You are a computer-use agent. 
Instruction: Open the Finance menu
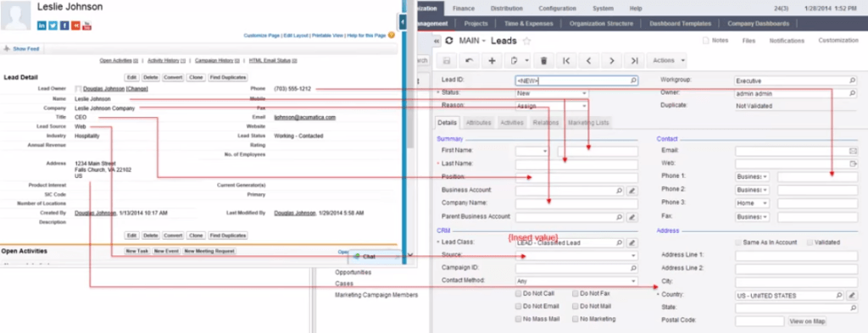[464, 8]
